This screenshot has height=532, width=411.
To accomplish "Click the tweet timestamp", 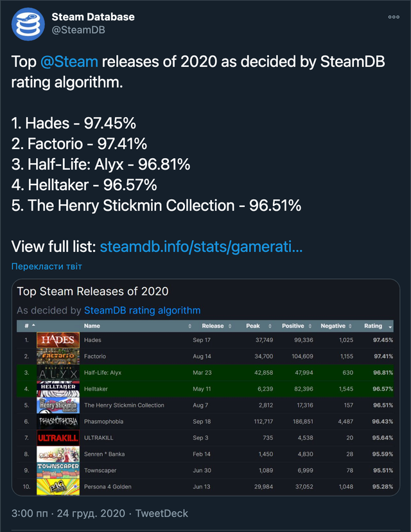I will pyautogui.click(x=69, y=513).
